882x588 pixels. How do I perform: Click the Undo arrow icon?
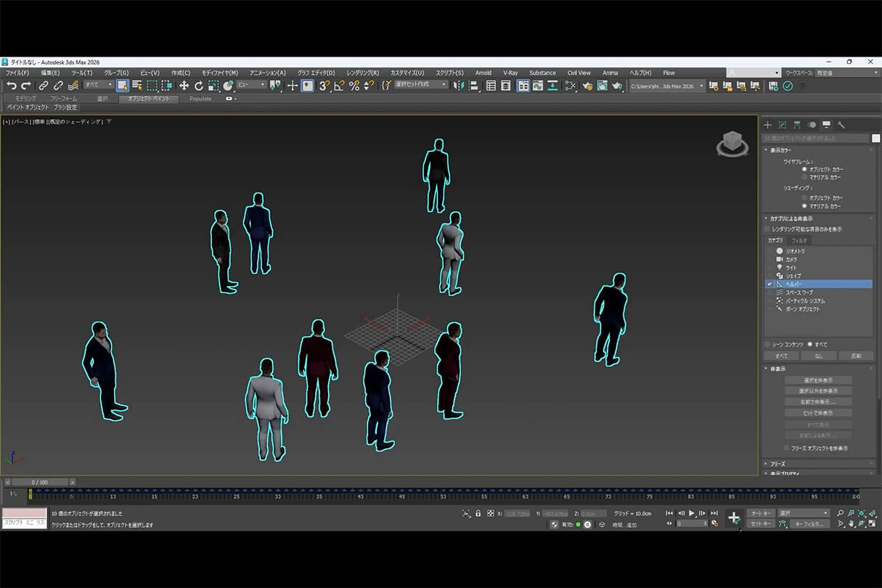coord(11,86)
